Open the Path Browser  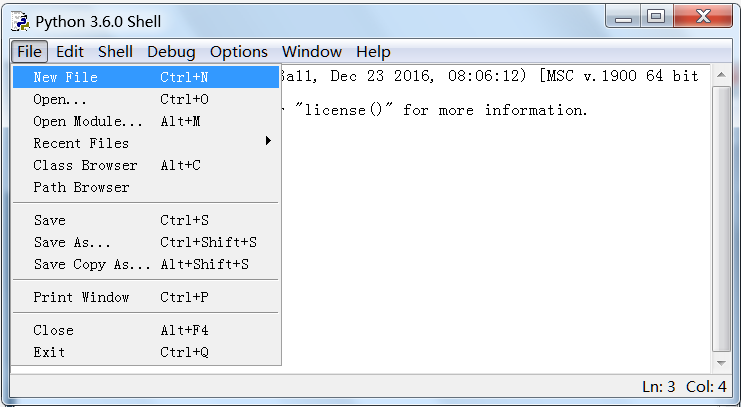click(81, 187)
